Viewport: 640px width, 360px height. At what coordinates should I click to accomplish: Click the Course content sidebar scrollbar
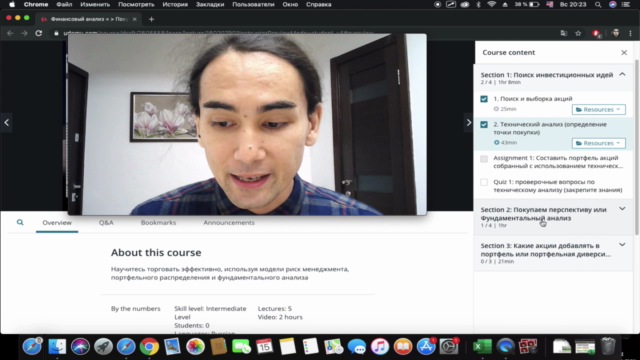637,147
